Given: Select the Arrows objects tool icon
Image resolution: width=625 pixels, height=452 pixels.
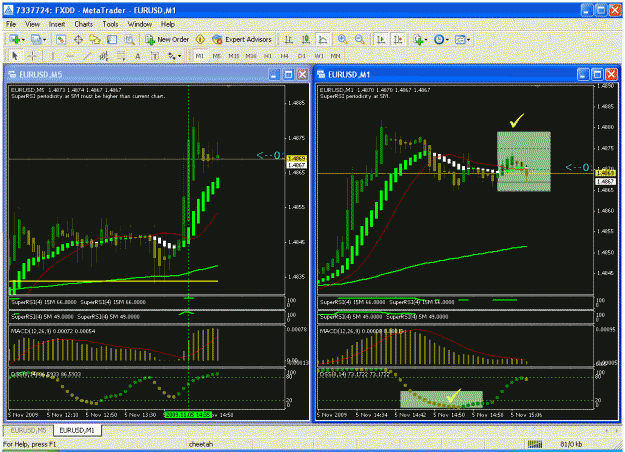Looking at the screenshot, I should pyautogui.click(x=171, y=56).
